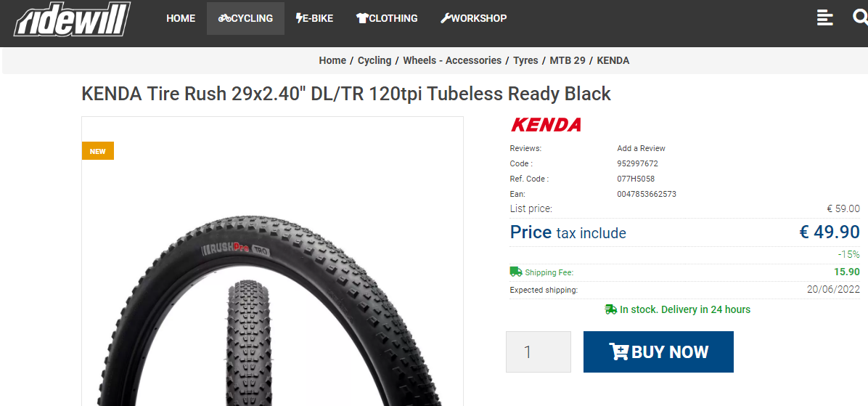Click the lightning bolt E-Bike icon
Image resolution: width=868 pixels, height=406 pixels.
(x=299, y=18)
